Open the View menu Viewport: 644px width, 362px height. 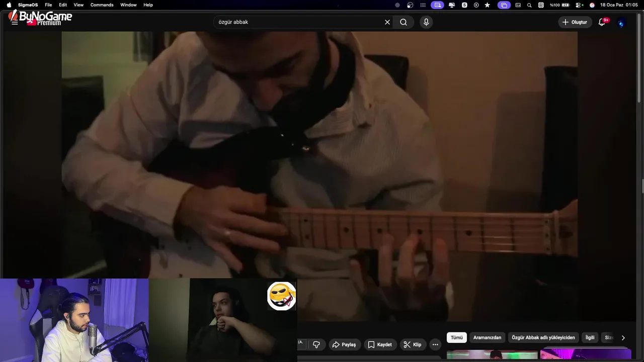tap(78, 5)
